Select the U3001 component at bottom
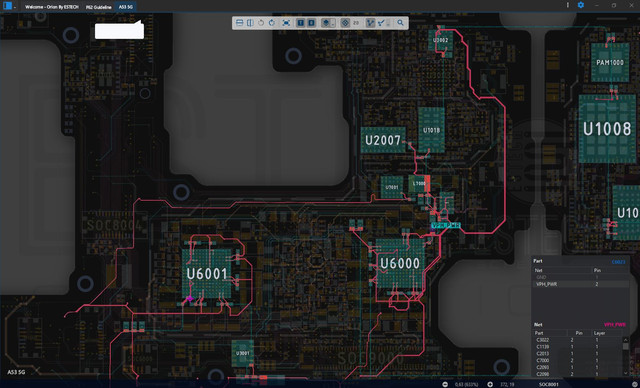This screenshot has width=640, height=388. 242,353
